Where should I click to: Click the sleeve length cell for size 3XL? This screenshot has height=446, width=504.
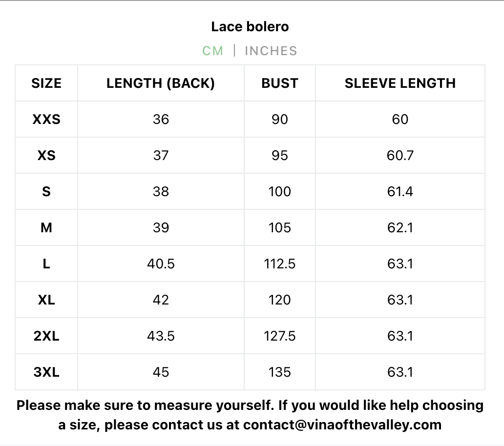pyautogui.click(x=400, y=372)
